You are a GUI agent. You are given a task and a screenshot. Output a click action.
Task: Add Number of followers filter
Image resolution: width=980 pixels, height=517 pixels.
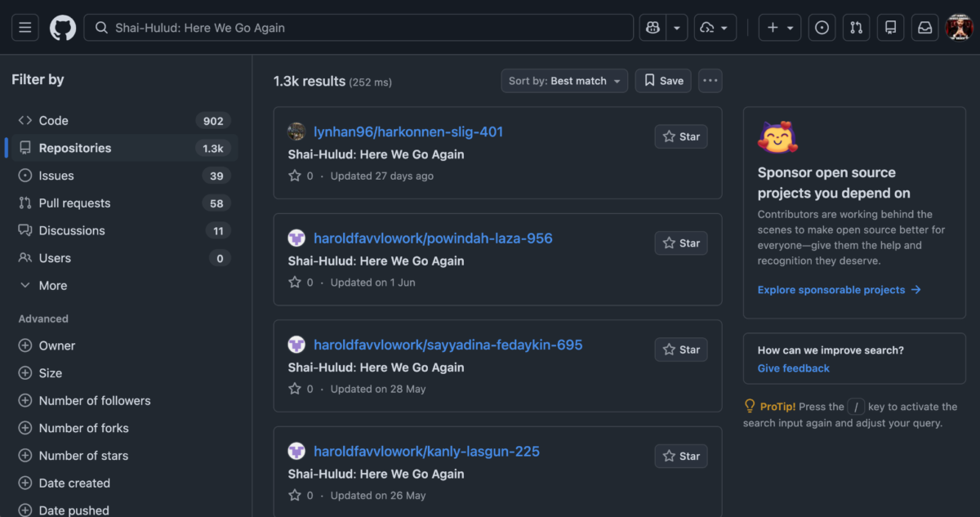(85, 400)
